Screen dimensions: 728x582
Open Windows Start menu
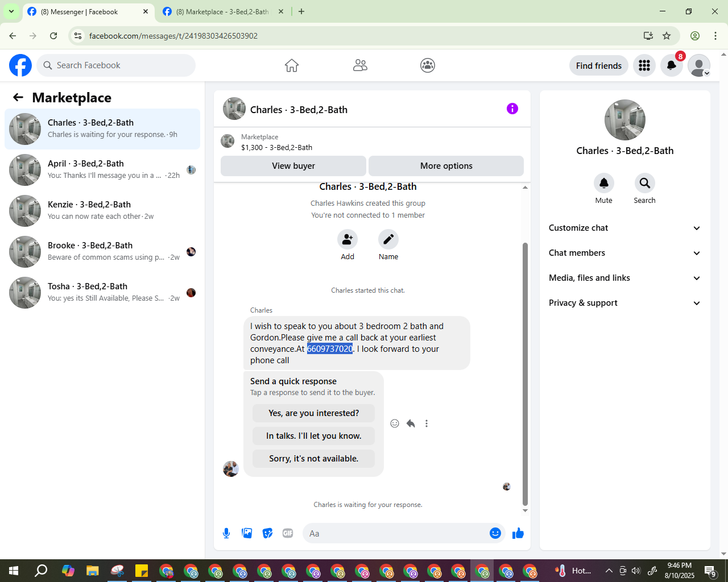point(14,571)
